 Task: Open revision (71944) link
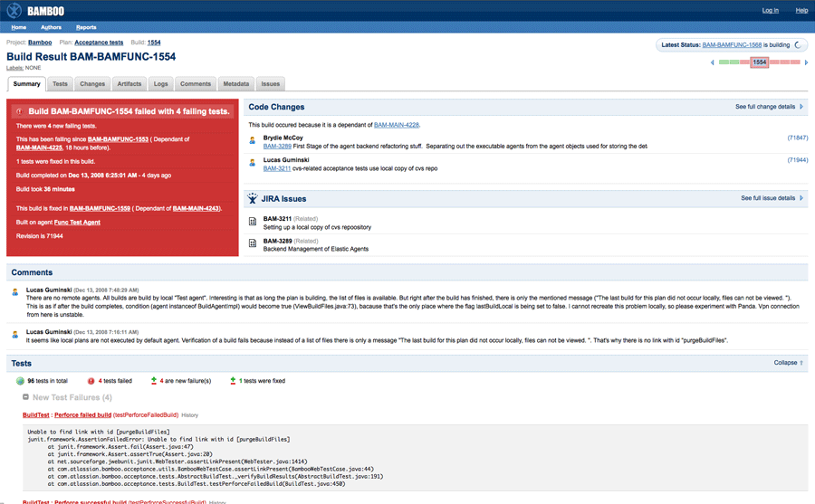(x=797, y=160)
